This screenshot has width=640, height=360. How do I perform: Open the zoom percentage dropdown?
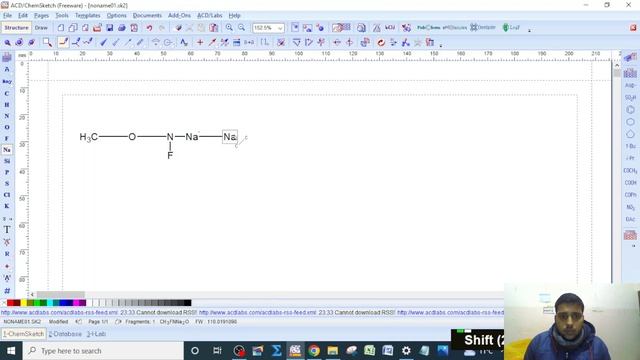pos(280,28)
